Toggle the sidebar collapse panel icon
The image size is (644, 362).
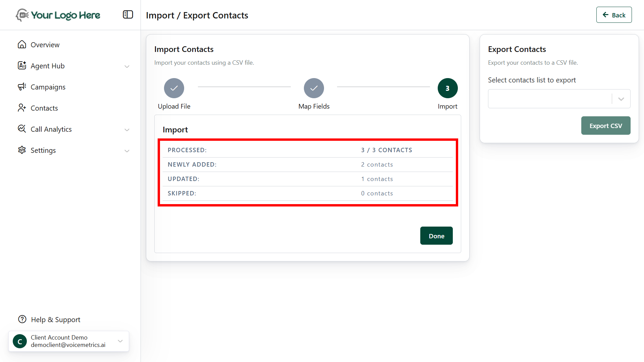[128, 15]
